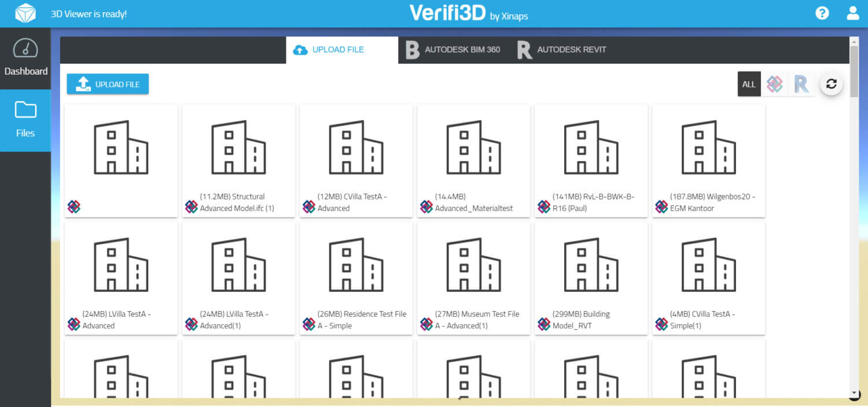Click the blue Upload File button
Image resolution: width=868 pixels, height=407 pixels.
click(108, 84)
